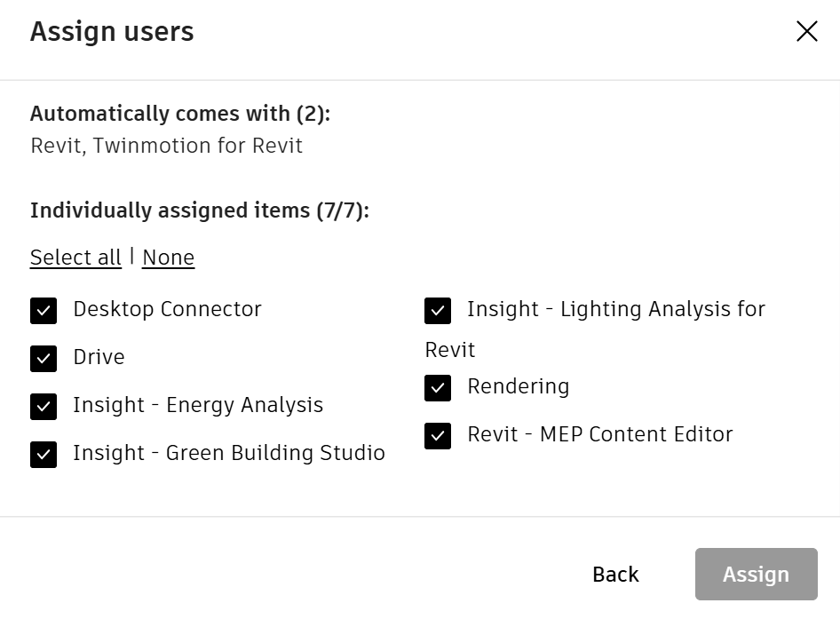Click the Insight - Energy Analysis label
Screen dimensions: 840x619
point(198,406)
